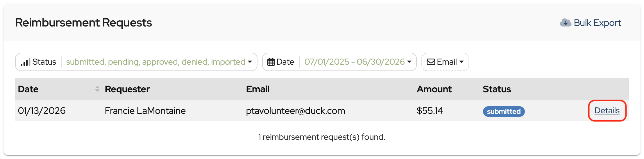644x159 pixels.
Task: Click the Date column header
Action: [x=28, y=89]
